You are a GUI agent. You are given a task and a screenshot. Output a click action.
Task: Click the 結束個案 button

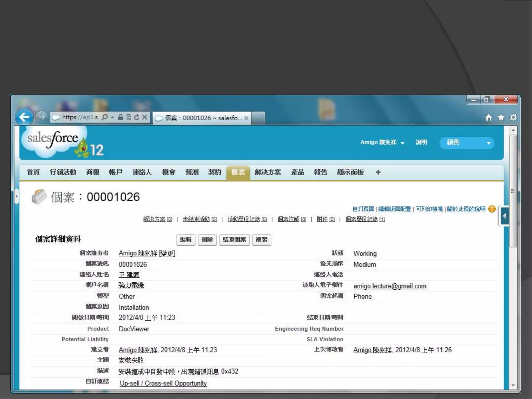coord(234,240)
